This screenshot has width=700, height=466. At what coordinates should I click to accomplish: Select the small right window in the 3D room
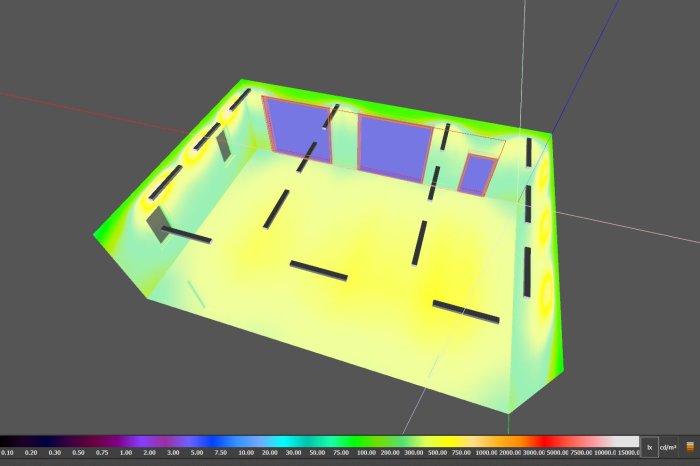pyautogui.click(x=477, y=175)
